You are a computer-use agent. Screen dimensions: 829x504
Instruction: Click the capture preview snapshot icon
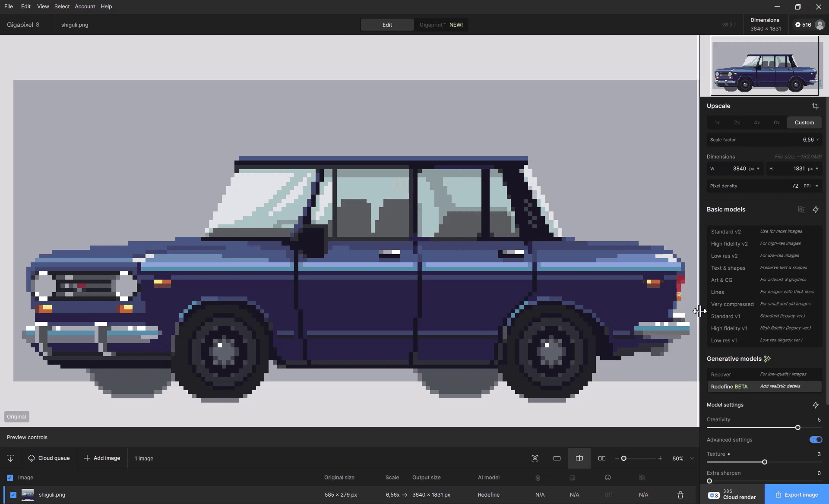[535, 458]
